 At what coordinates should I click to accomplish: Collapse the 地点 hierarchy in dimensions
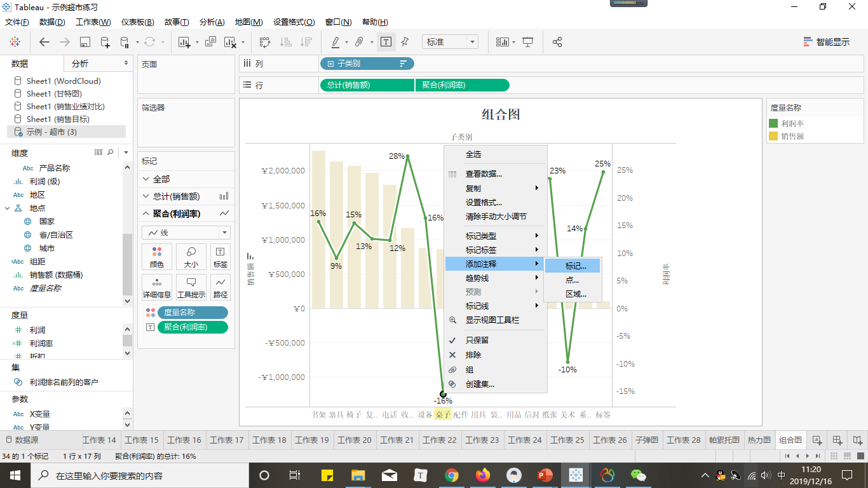click(8, 208)
